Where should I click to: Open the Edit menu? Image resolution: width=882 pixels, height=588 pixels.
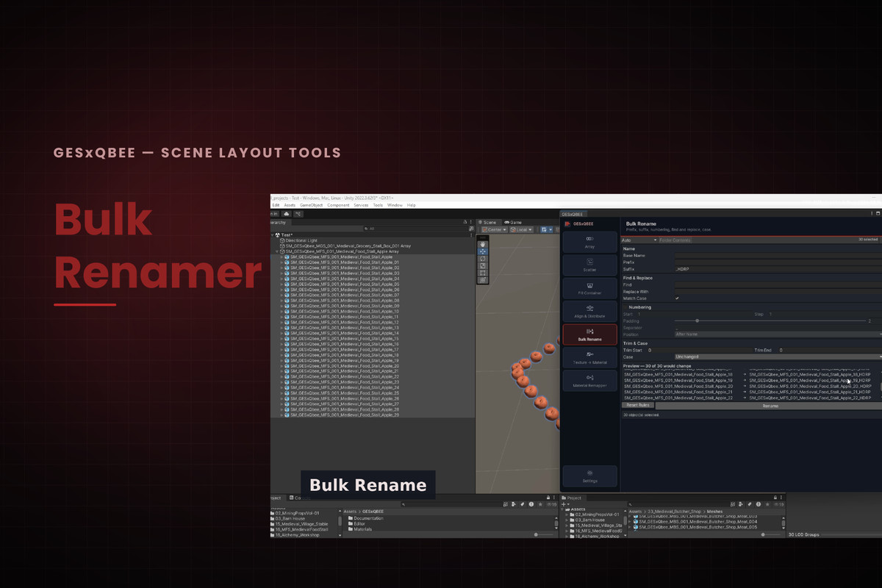276,205
